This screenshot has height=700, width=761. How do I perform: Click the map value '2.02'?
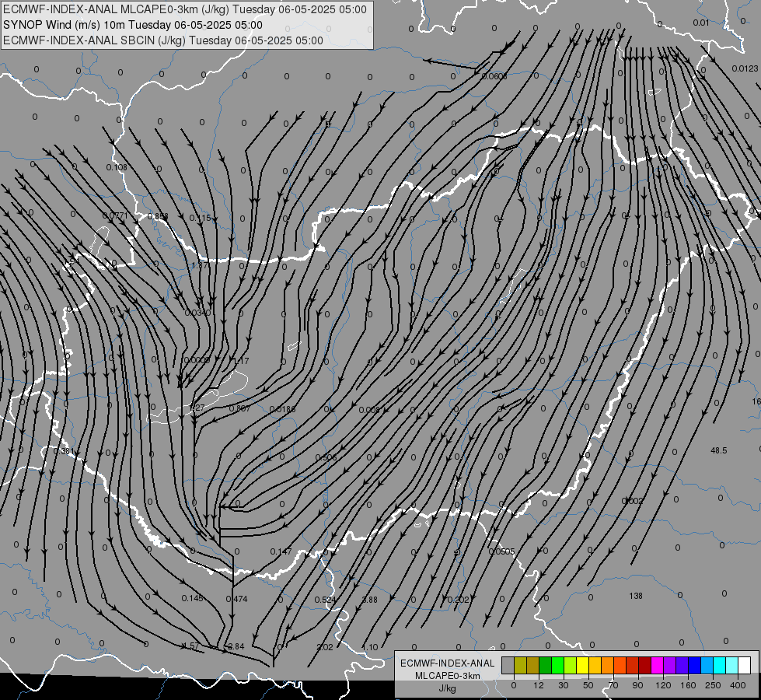325,647
